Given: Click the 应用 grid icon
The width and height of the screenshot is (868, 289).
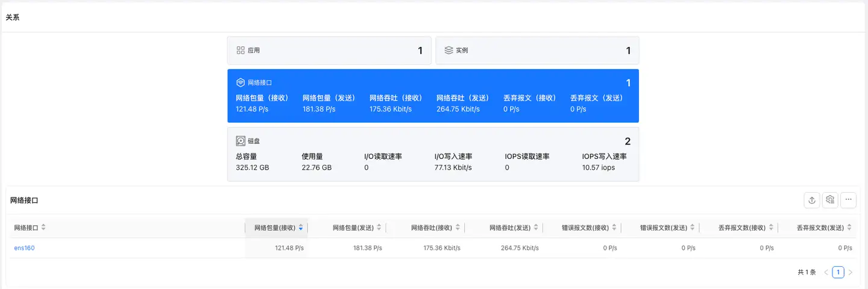Looking at the screenshot, I should coord(241,51).
